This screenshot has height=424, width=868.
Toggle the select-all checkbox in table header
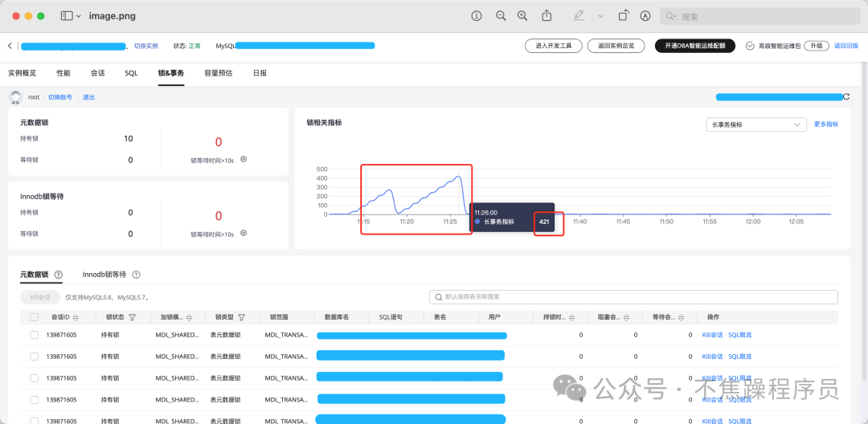pos(34,317)
